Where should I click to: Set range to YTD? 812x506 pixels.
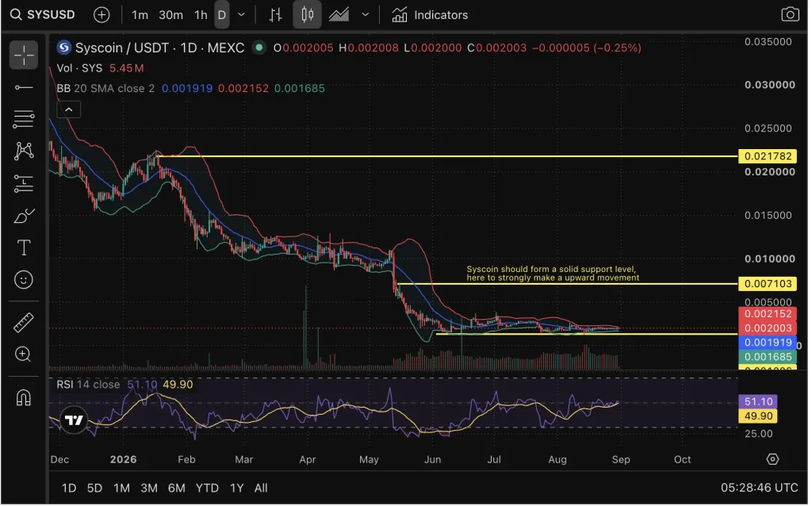pos(207,488)
